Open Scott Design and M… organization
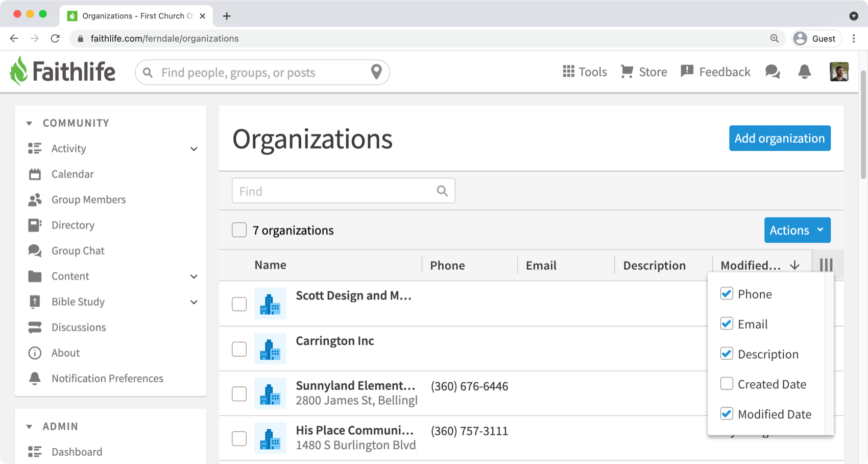The width and height of the screenshot is (868, 464). (x=353, y=295)
